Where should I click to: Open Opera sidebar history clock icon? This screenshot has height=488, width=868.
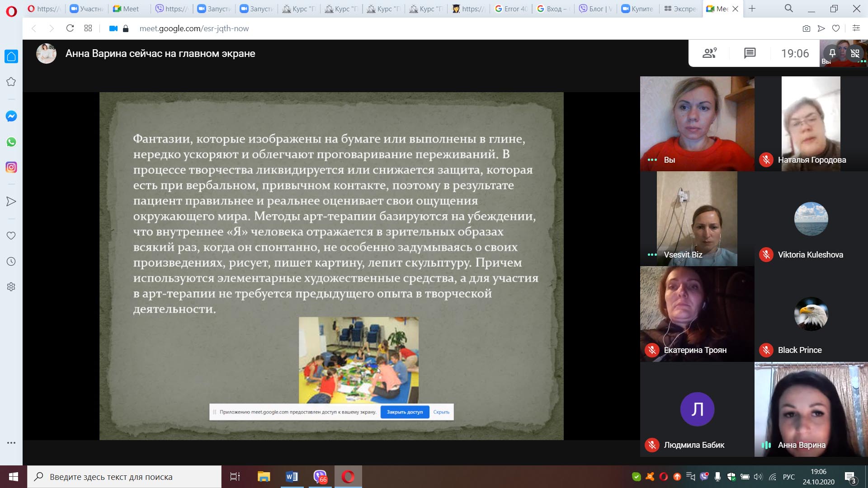pos(11,261)
